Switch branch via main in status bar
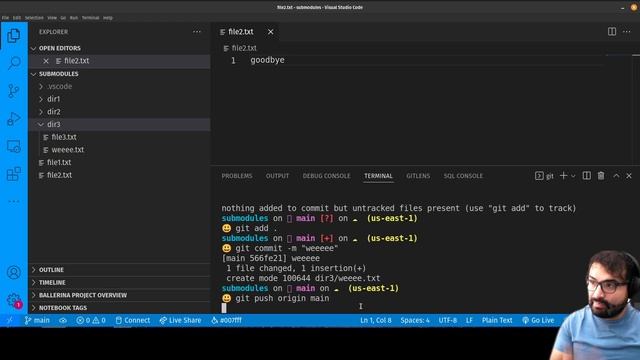Image resolution: width=640 pixels, height=360 pixels. [37, 320]
